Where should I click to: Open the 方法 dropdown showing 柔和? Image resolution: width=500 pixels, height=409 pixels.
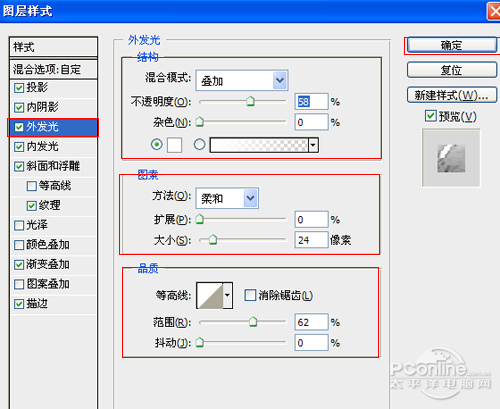[x=227, y=198]
